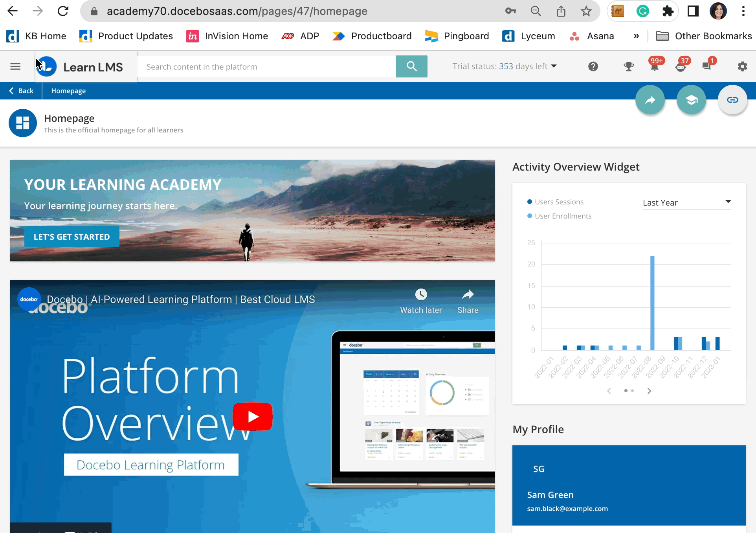Bookmark this page with the star

[x=586, y=11]
